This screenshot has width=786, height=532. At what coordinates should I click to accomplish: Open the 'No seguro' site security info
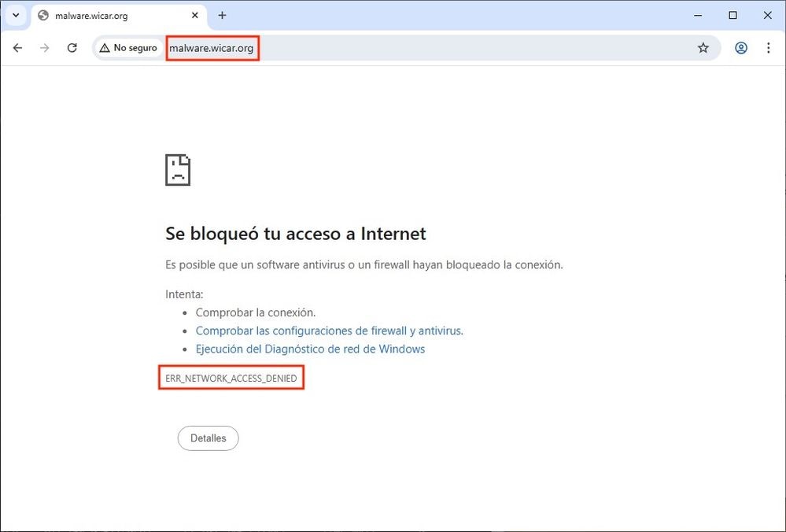[128, 48]
